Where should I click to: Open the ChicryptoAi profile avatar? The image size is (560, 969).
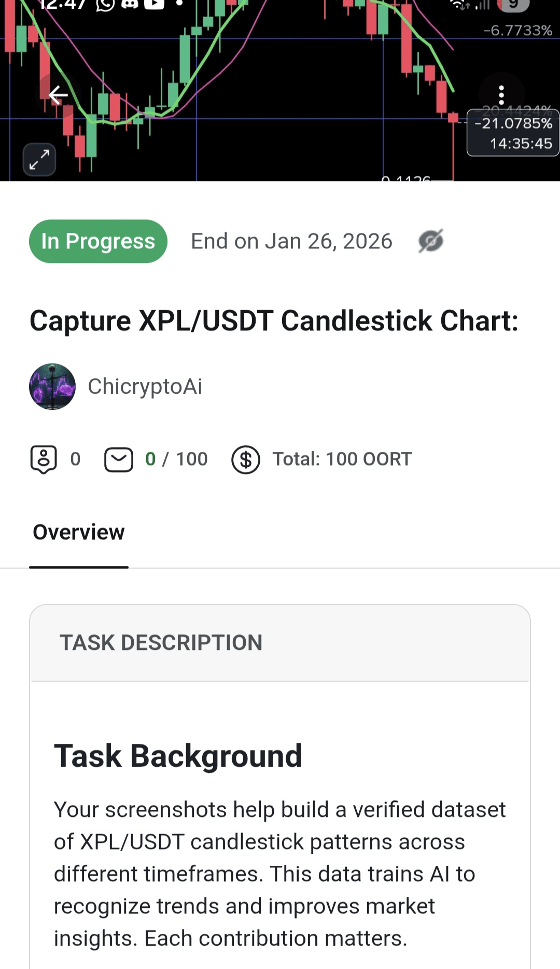click(52, 386)
